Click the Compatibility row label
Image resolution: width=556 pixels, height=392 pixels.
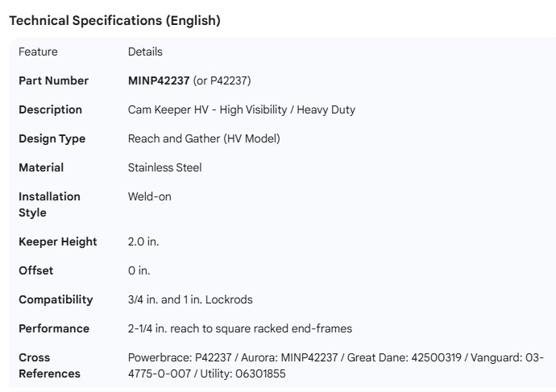[x=56, y=299]
